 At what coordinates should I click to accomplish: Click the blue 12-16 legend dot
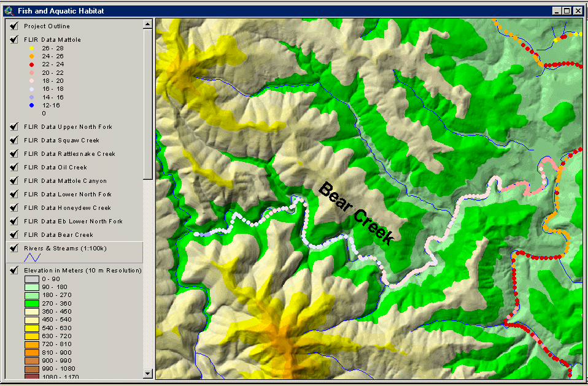(32, 106)
